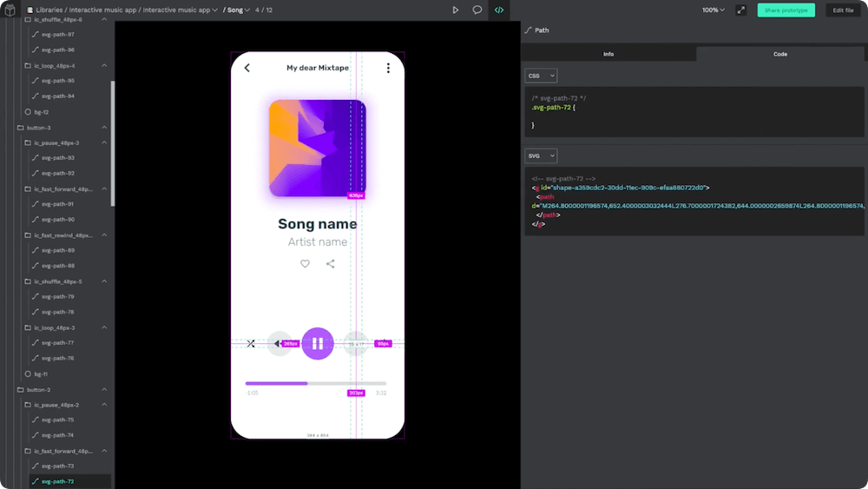The height and width of the screenshot is (489, 868).
Task: Click the share icon under Artist name
Action: (x=331, y=264)
